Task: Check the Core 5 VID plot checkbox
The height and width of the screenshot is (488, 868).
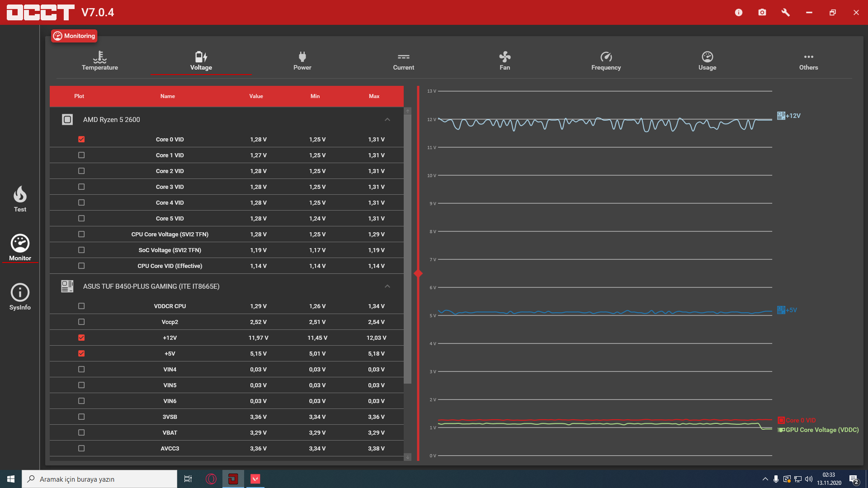Action: point(81,218)
